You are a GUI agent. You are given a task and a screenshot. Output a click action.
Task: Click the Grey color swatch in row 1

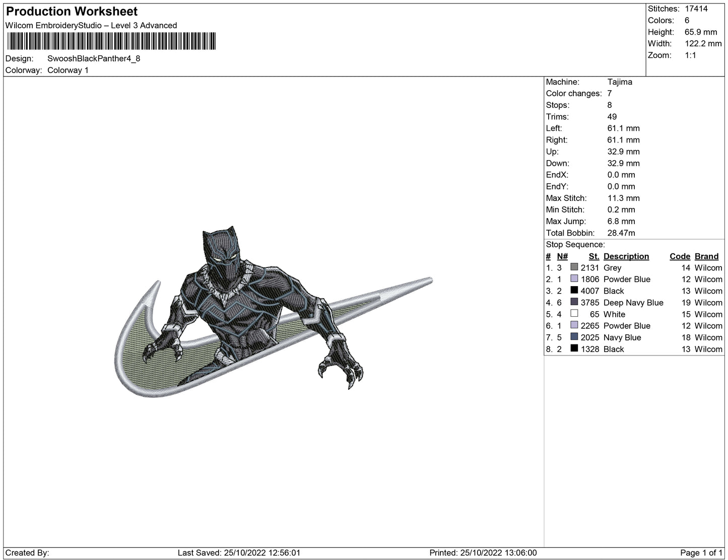click(x=574, y=267)
